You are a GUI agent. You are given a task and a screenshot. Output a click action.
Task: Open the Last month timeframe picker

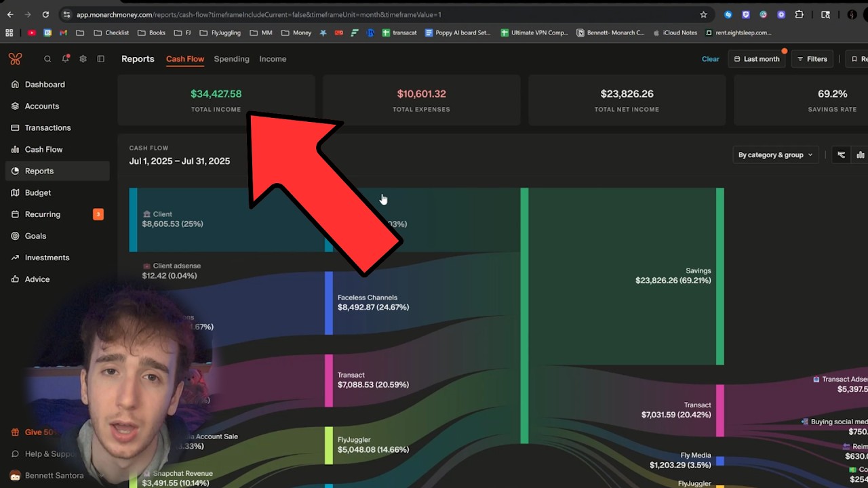757,59
